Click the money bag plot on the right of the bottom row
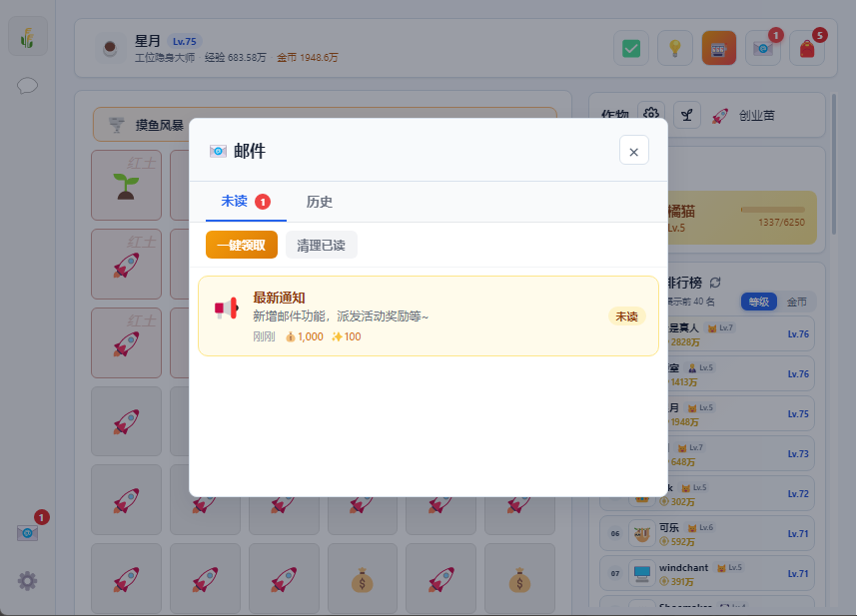The width and height of the screenshot is (857, 616). pyautogui.click(x=519, y=579)
